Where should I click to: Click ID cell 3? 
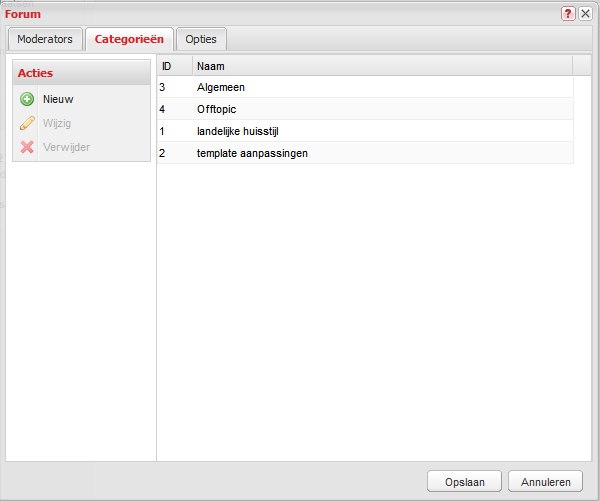(162, 87)
